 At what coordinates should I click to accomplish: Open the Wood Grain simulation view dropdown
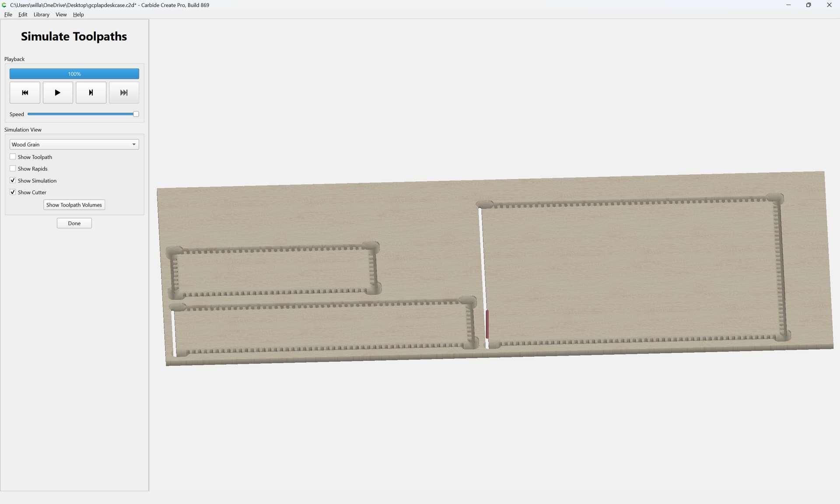coord(74,144)
